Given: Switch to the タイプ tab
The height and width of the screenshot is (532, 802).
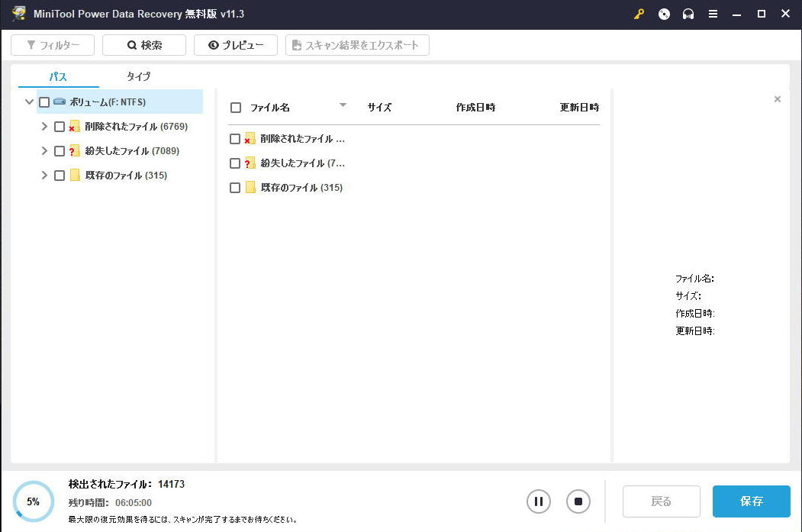Looking at the screenshot, I should tap(138, 76).
